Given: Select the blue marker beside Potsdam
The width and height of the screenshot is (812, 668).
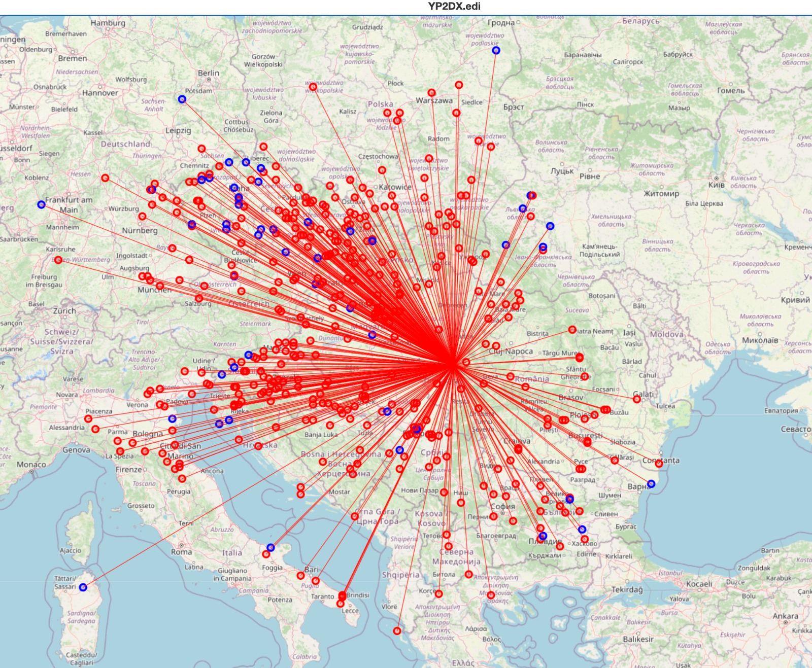Looking at the screenshot, I should (182, 99).
